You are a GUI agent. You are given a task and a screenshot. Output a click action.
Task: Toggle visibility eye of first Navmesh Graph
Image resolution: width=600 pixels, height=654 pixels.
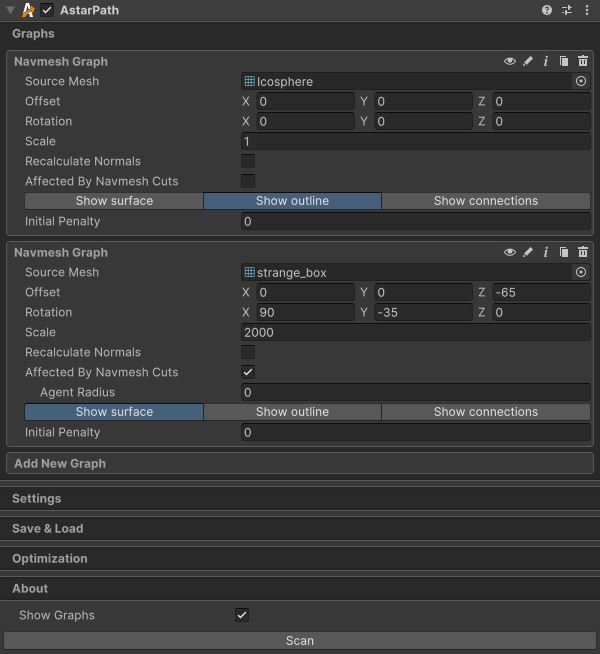510,62
